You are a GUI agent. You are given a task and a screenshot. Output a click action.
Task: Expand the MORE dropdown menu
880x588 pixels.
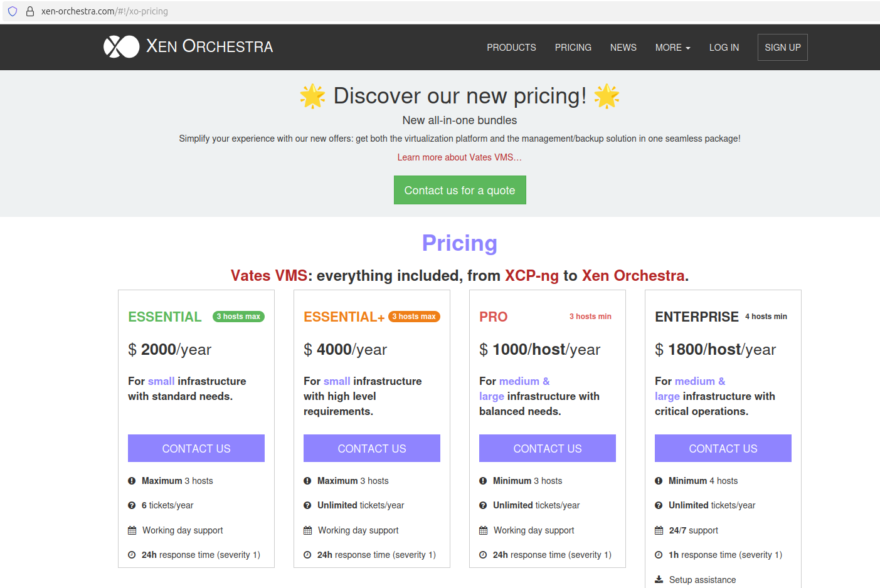point(672,48)
